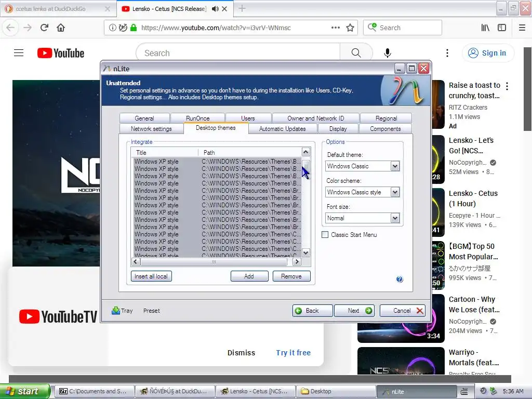This screenshot has height=399, width=532.
Task: Show site information icon in address bar
Action: coord(112,28)
